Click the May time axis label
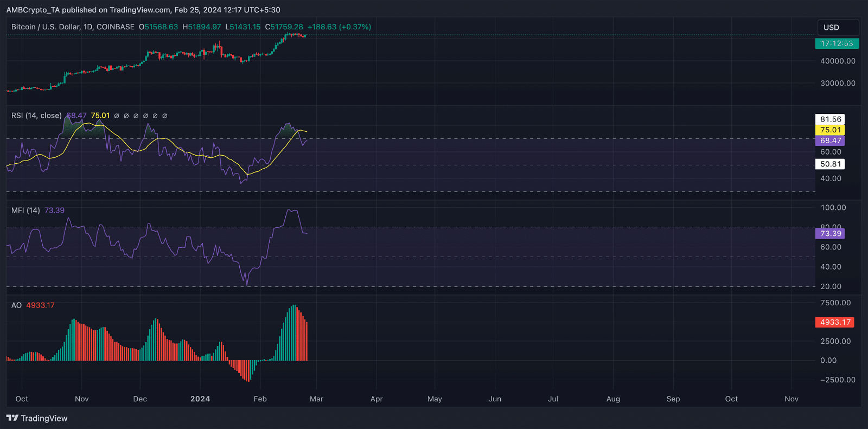Screen dimensions: 868x429 click(435, 399)
